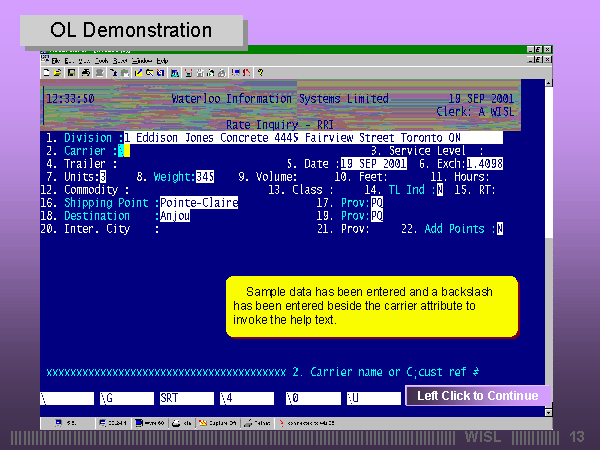The width and height of the screenshot is (600, 450).
Task: Click the SRT function key box
Action: [x=185, y=397]
